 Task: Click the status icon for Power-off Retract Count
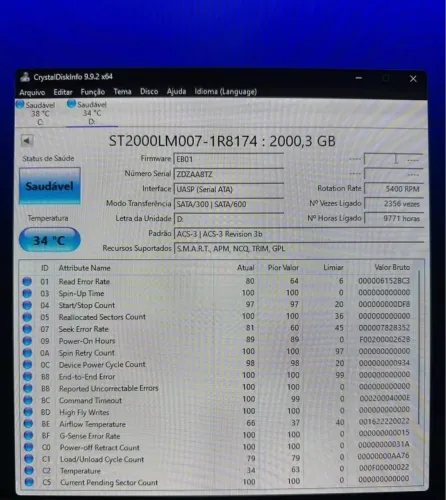[29, 447]
